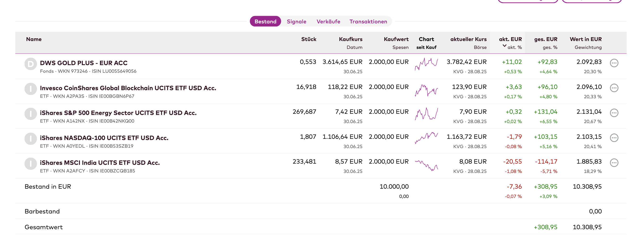This screenshot has width=644, height=249.
Task: Switch to the Verkäufe tab
Action: (328, 21)
